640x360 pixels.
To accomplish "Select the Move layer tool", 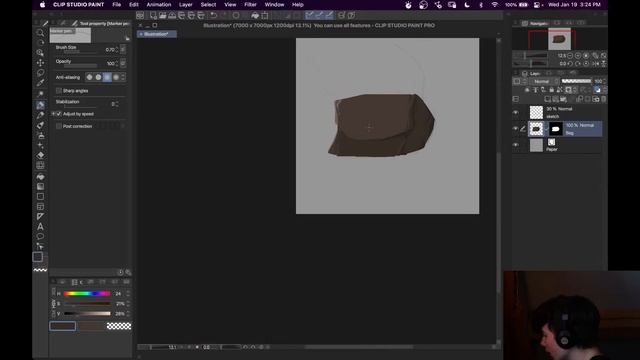I will click(x=40, y=62).
